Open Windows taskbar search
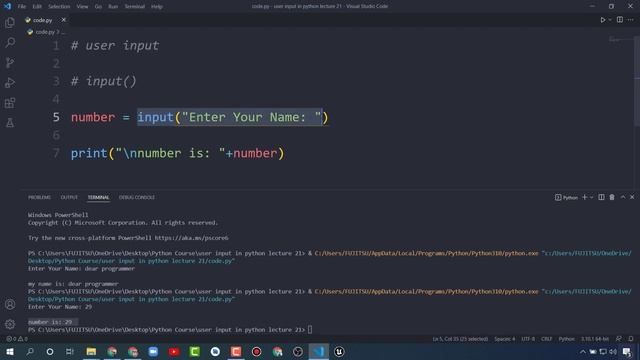This screenshot has width=640, height=360. click(x=30, y=351)
